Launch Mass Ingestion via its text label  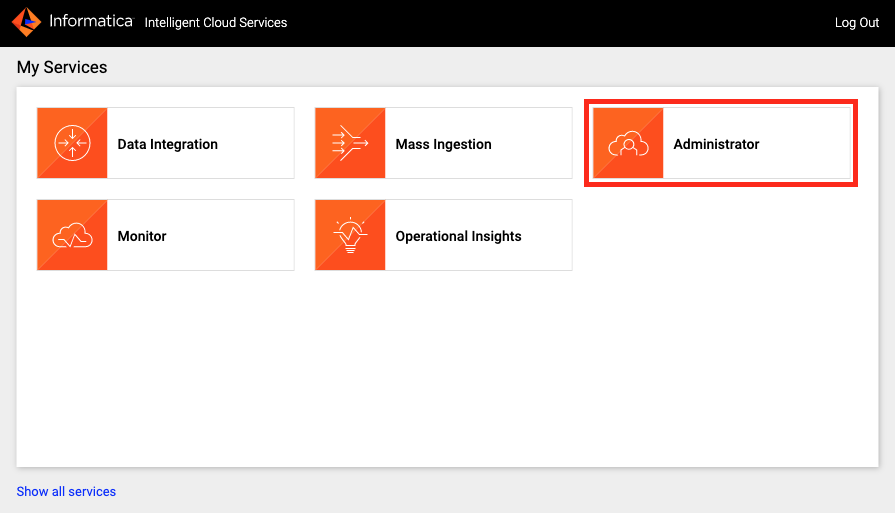coord(443,144)
